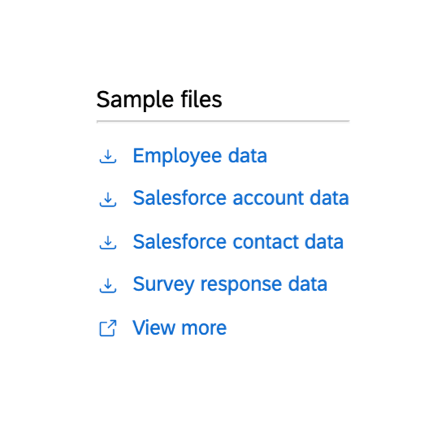This screenshot has height=425, width=425.
Task: Click the box-with-arrow open-externally icon
Action: 108,328
